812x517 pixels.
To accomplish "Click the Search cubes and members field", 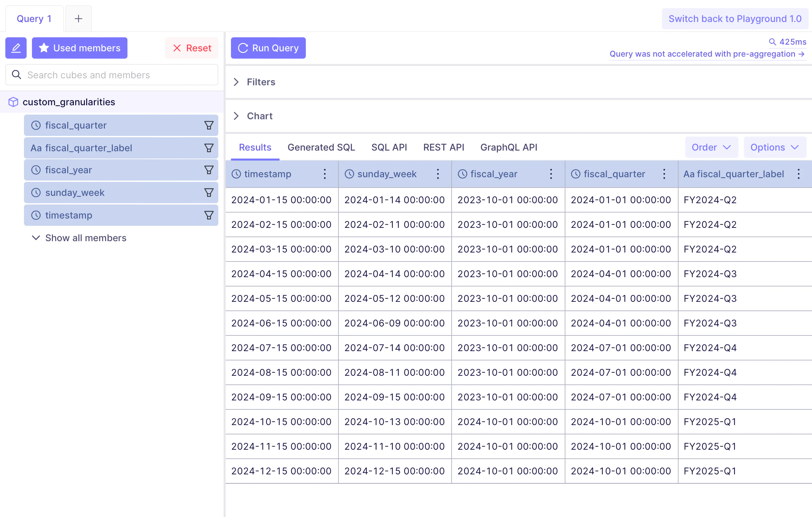I will [x=112, y=75].
